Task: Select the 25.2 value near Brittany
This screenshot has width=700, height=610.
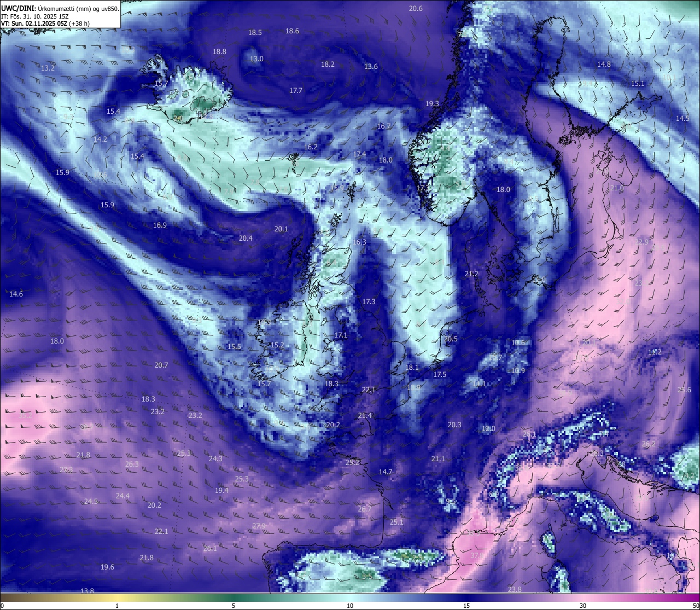Action: coord(353,462)
